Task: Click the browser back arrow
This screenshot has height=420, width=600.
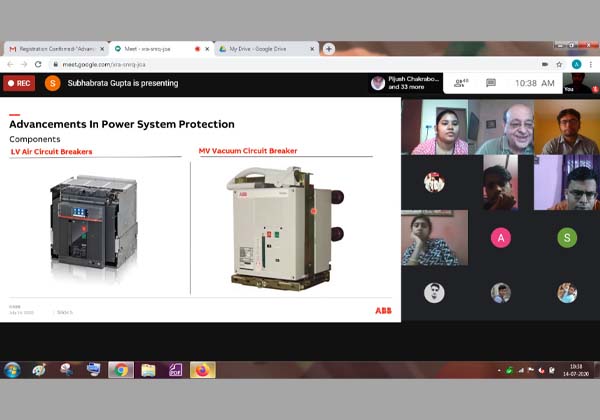Action: 10,64
